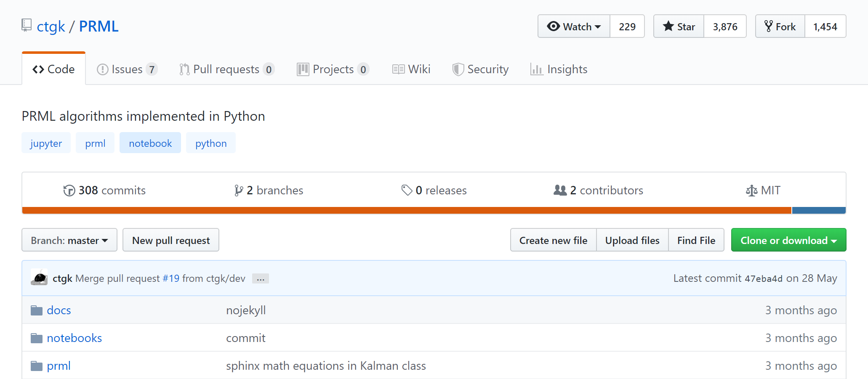Click Find File button
Image resolution: width=868 pixels, height=379 pixels.
(x=696, y=240)
